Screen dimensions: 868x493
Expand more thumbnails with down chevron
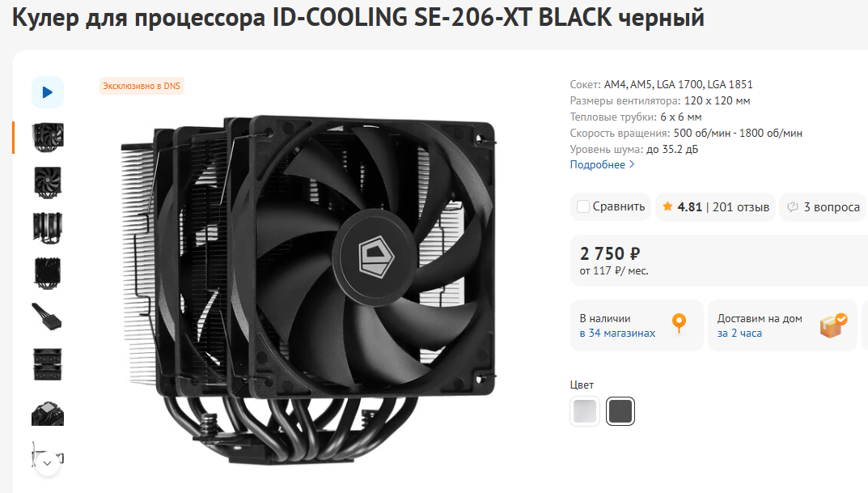[48, 462]
